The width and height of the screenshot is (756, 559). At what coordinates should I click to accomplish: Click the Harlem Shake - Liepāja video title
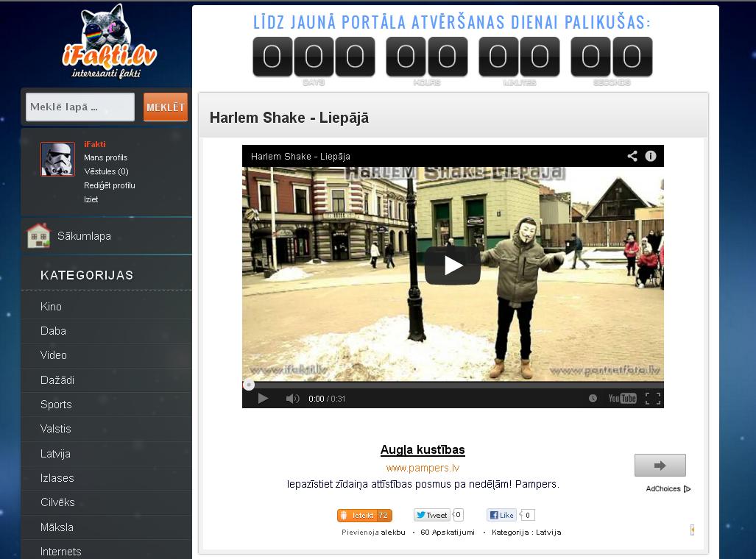(300, 157)
